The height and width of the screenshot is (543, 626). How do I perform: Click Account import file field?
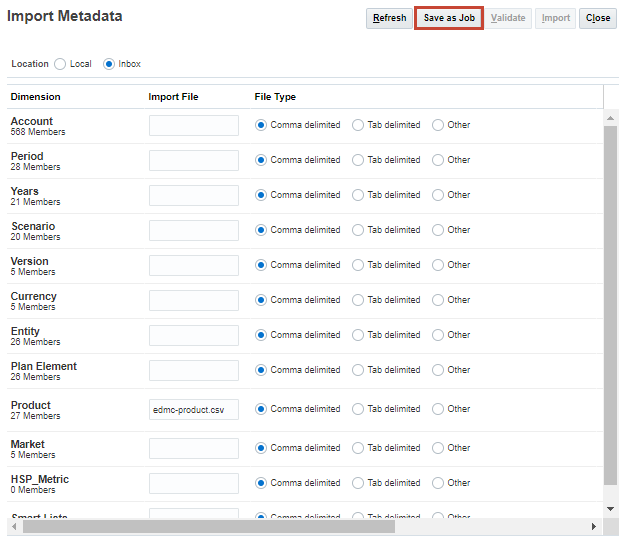pyautogui.click(x=194, y=125)
